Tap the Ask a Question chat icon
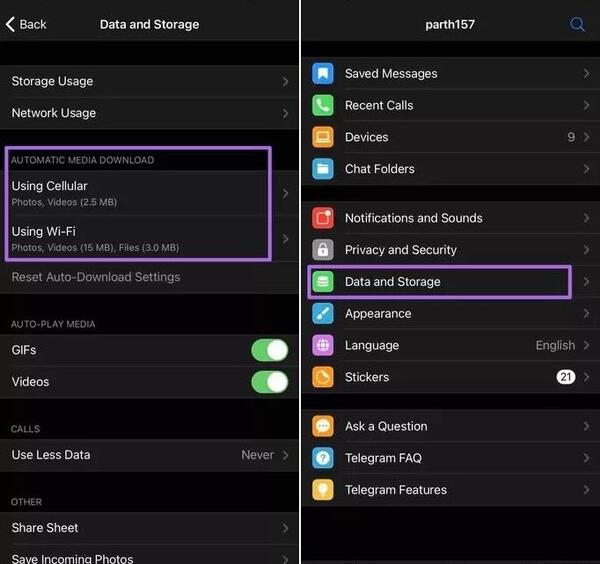The image size is (600, 564). pyautogui.click(x=323, y=426)
